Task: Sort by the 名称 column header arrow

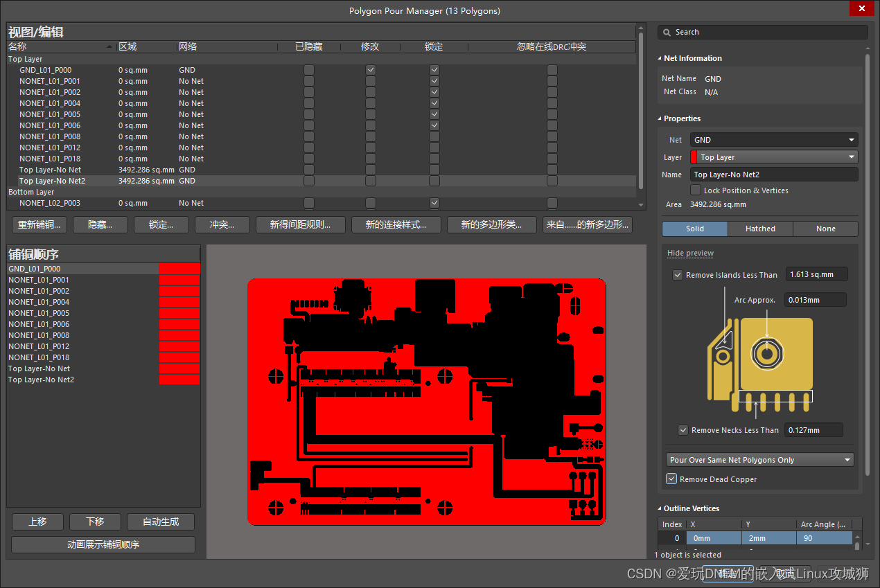Action: (x=109, y=46)
